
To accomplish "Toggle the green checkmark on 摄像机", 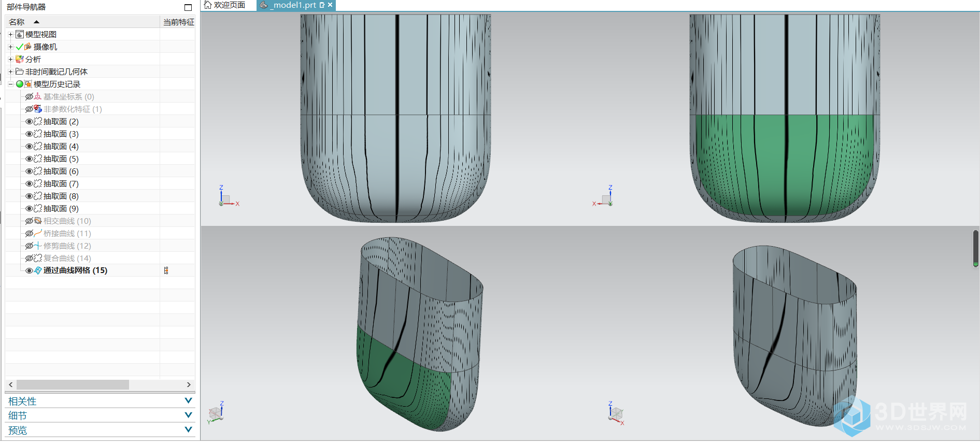I will (x=20, y=47).
